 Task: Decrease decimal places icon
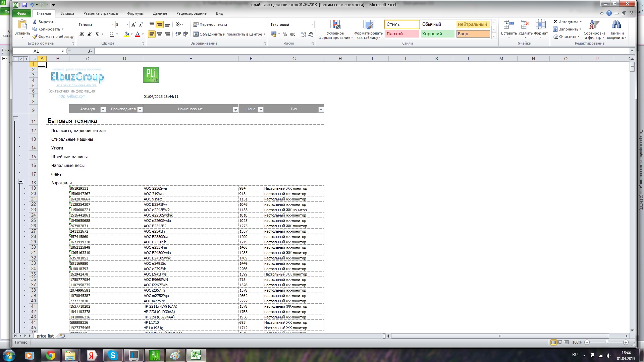point(311,34)
